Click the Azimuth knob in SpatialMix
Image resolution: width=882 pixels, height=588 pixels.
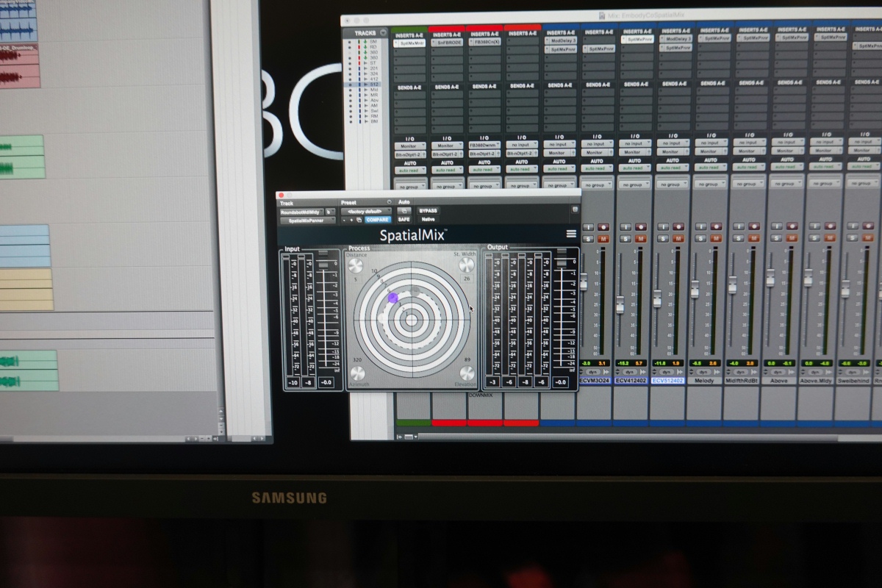(358, 373)
